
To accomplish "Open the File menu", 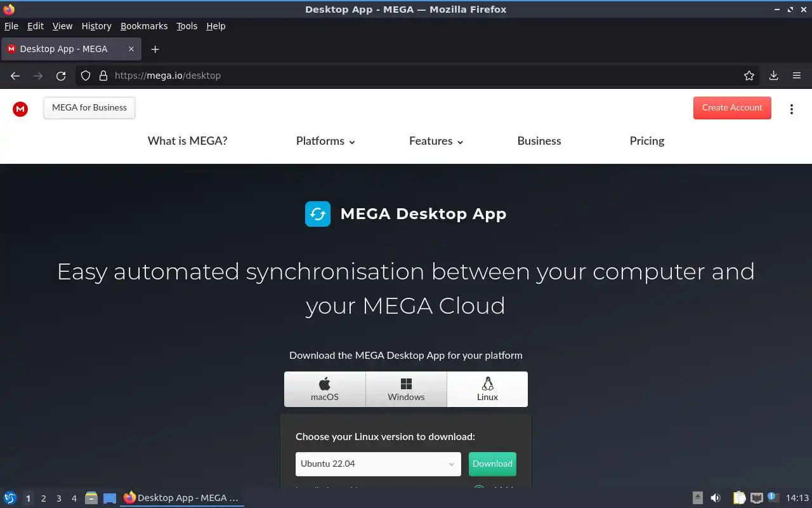I will [x=11, y=26].
